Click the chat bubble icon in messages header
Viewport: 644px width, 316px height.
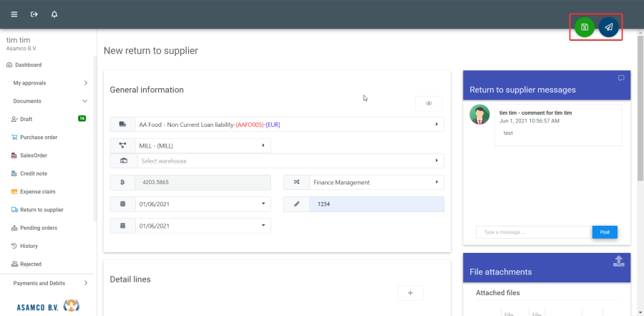pos(621,78)
